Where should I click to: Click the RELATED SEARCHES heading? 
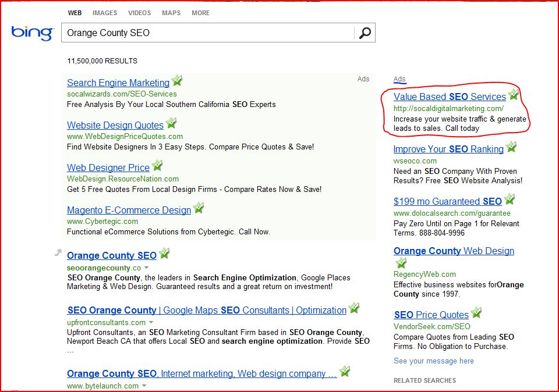(424, 380)
